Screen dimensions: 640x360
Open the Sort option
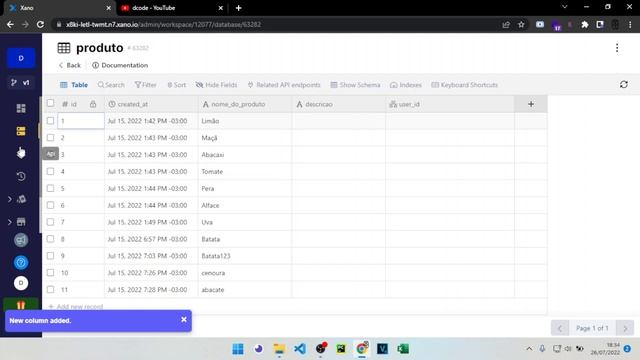[176, 85]
